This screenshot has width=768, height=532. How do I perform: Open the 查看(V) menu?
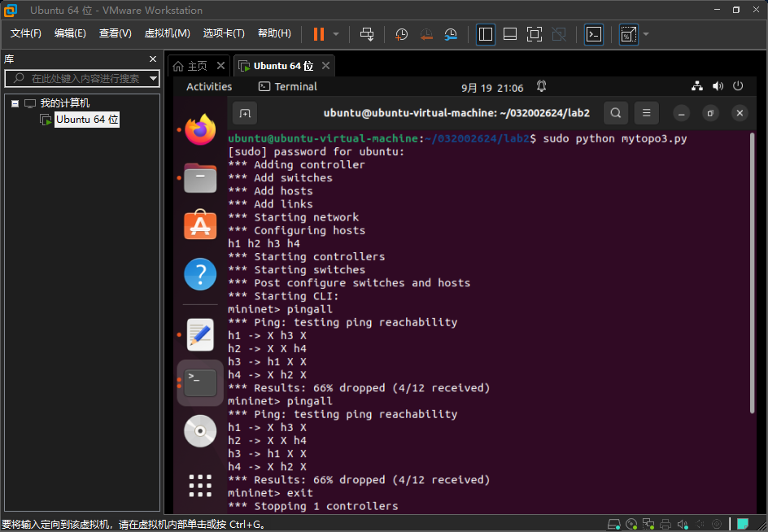click(115, 33)
